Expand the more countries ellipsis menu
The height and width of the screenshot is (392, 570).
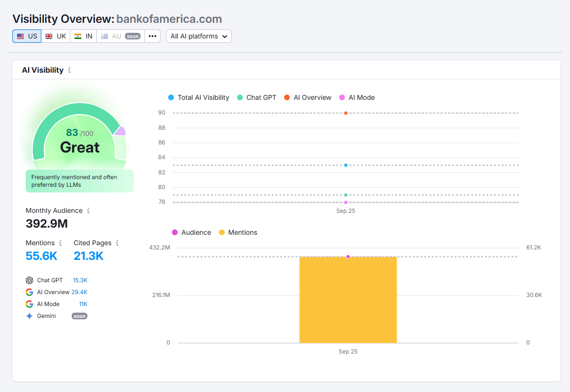[x=152, y=36]
